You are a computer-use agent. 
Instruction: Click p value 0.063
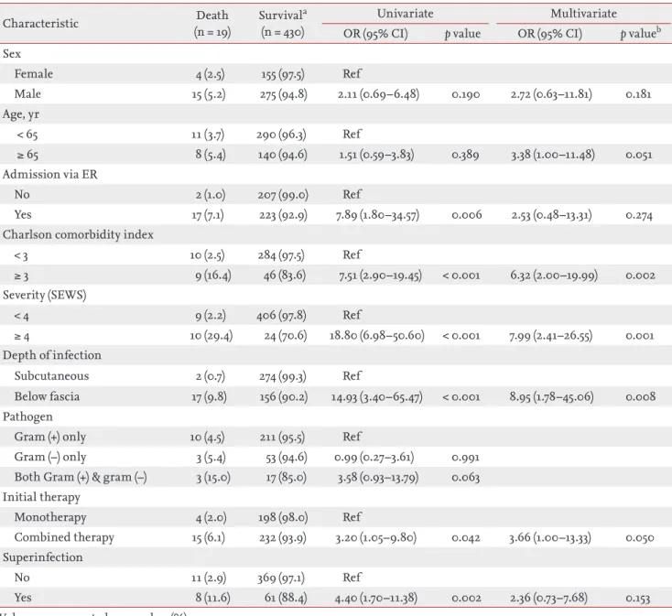(x=465, y=478)
